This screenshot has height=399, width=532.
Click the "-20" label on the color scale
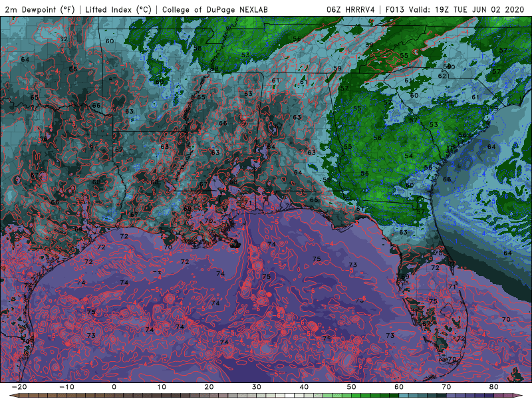tap(19, 387)
